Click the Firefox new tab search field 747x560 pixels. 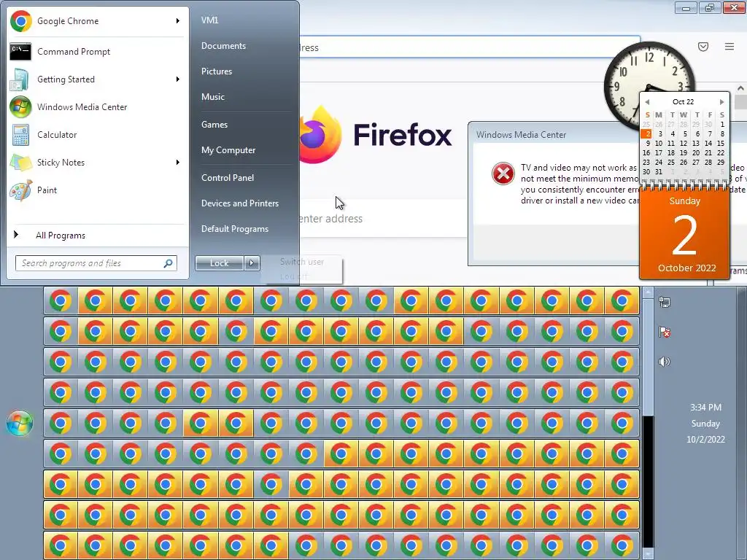pos(382,218)
